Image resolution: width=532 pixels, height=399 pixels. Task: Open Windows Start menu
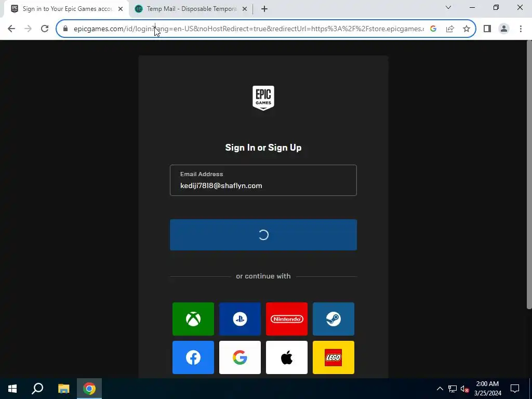click(12, 389)
